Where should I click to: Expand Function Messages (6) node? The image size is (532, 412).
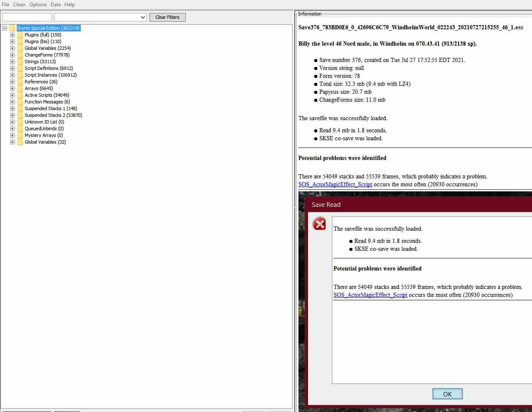12,102
